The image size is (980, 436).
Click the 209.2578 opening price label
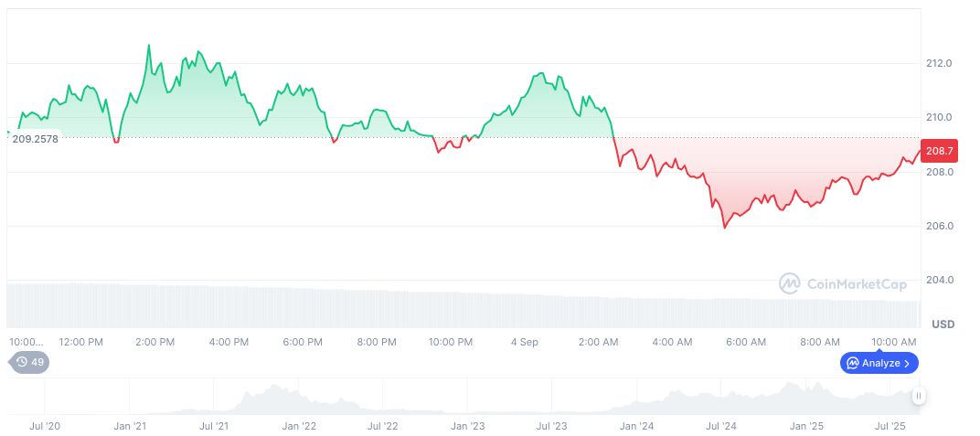click(35, 139)
